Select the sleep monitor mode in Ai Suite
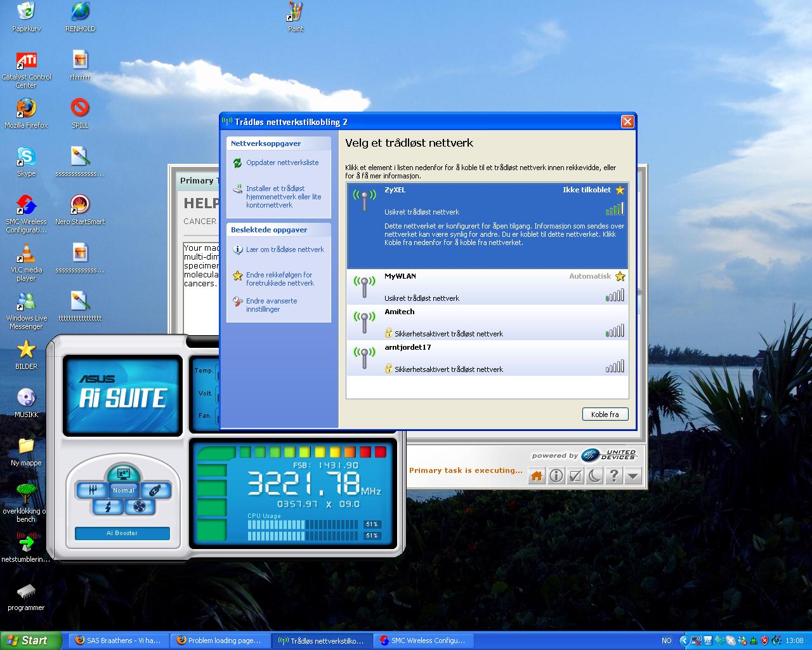 tap(124, 473)
